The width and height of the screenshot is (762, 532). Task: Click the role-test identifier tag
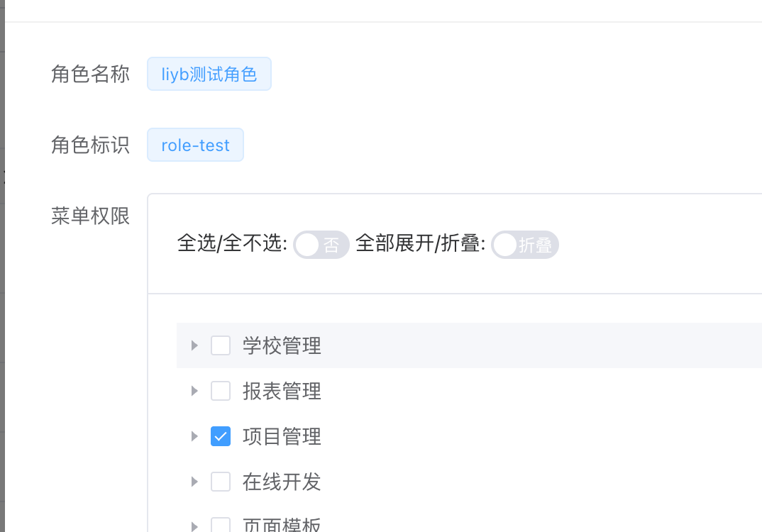[195, 145]
